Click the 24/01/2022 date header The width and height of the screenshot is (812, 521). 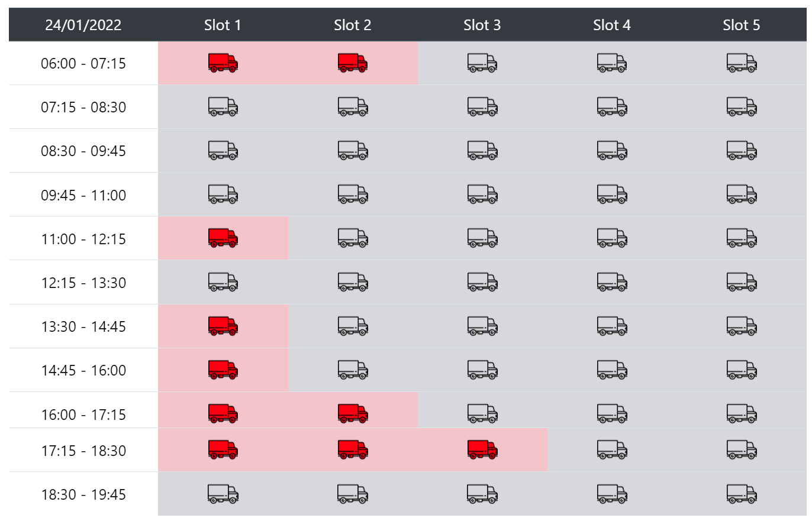click(83, 25)
